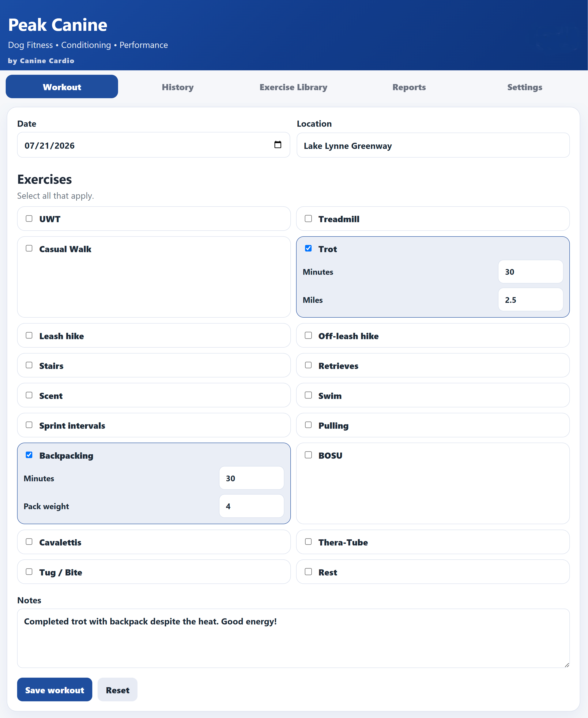Grab the Notes textarea resize handle
Viewport: 588px width, 718px height.
click(x=567, y=665)
